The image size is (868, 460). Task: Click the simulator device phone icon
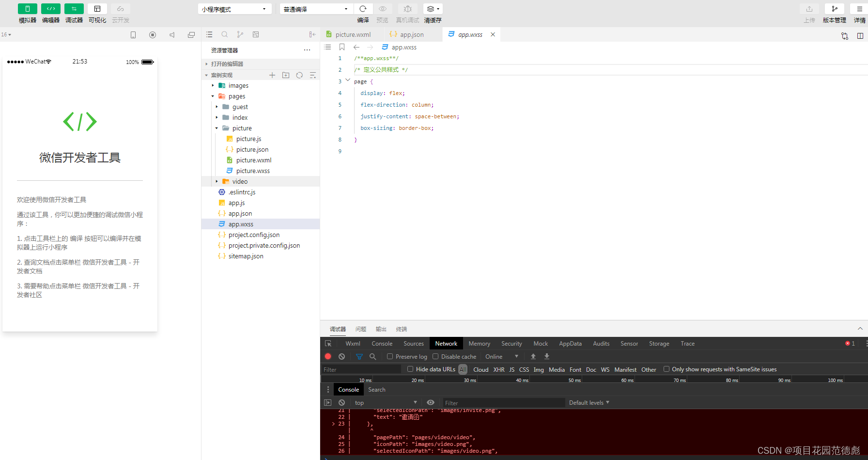(133, 35)
